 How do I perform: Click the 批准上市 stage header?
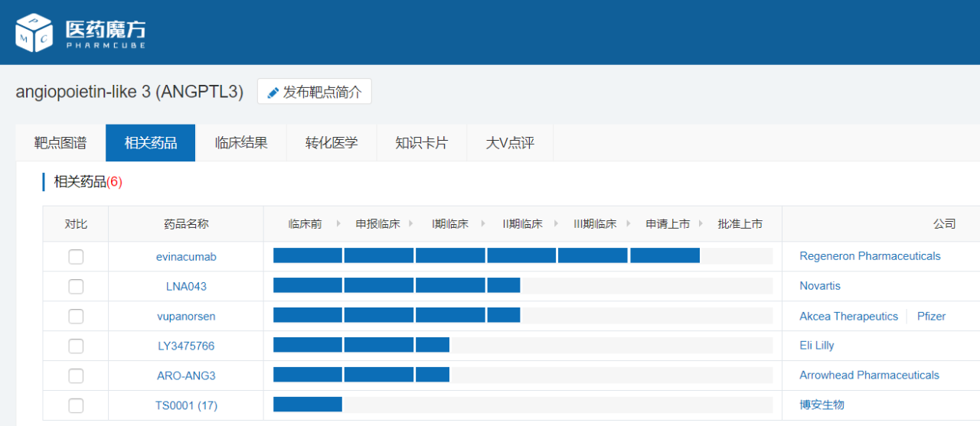(x=740, y=224)
